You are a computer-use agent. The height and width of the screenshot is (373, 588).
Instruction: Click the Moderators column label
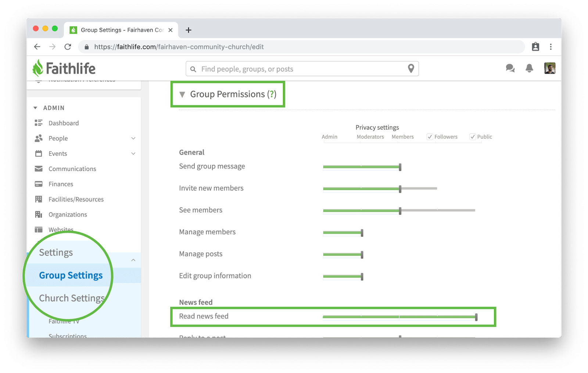[x=370, y=137]
